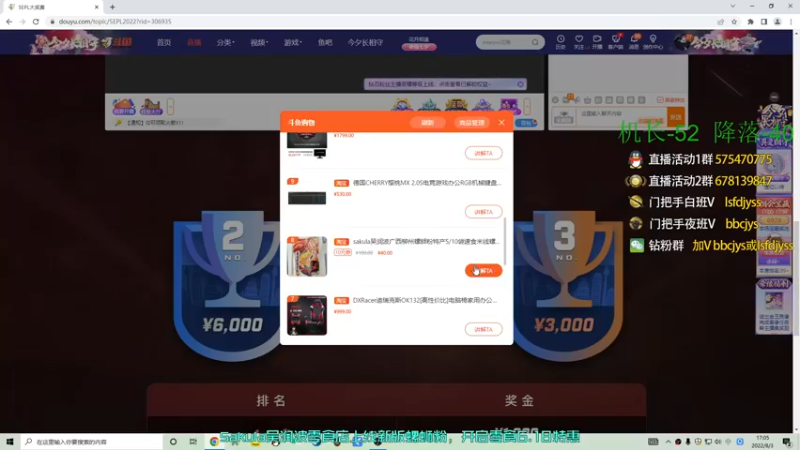
Task: Bookmark this page with the star icon
Action: (734, 21)
